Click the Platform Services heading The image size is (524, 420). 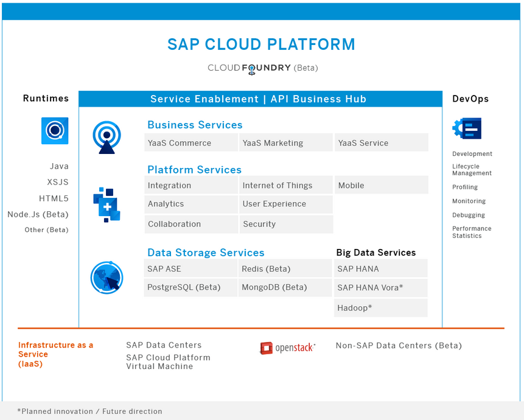pyautogui.click(x=195, y=170)
